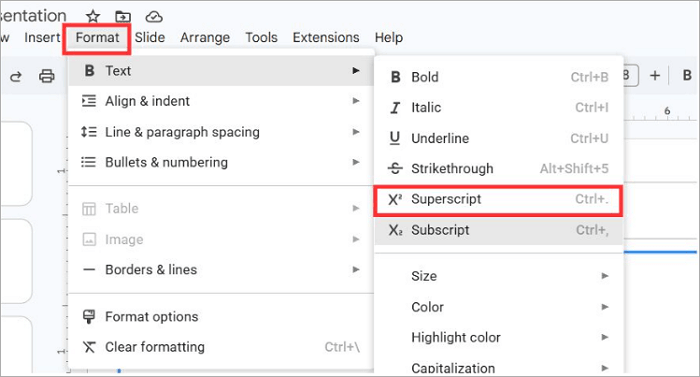Click the toolbar Bold B icon
This screenshot has height=377, width=700.
click(x=687, y=75)
